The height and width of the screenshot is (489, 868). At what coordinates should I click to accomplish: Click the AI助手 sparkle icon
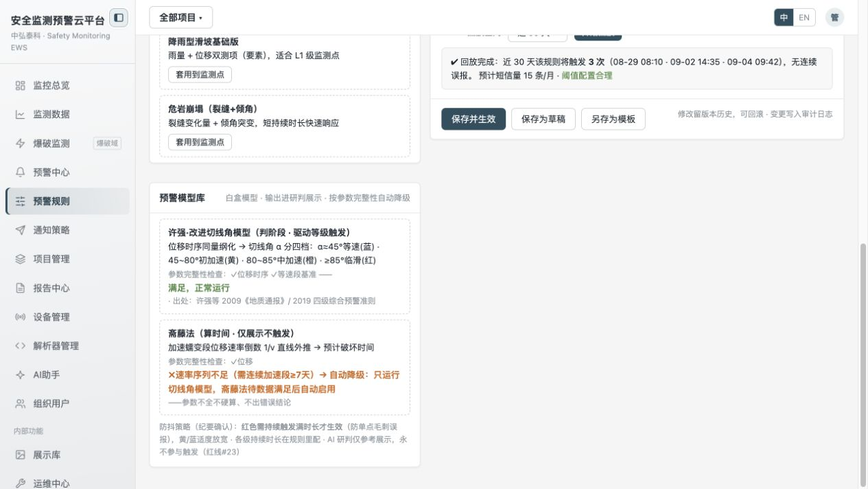[21, 375]
